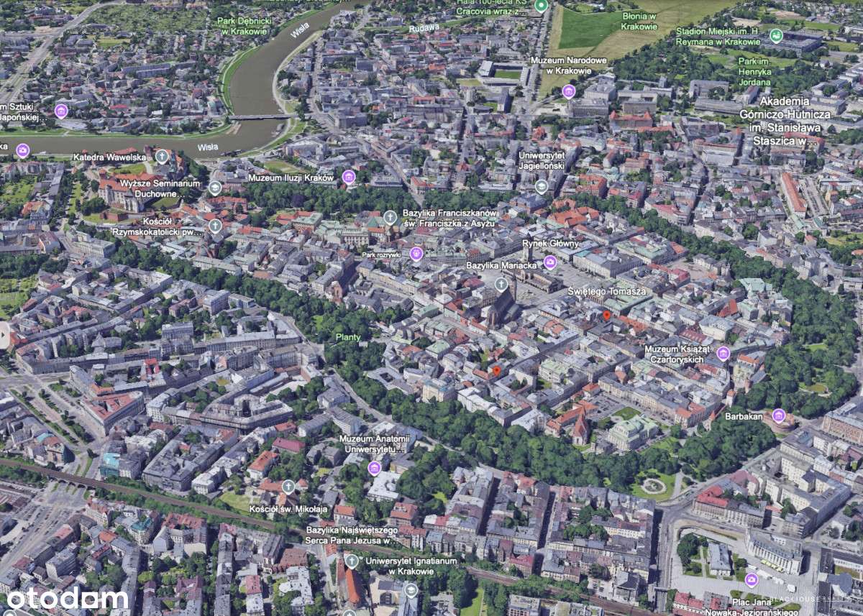
Task: Click the Bazylika Najświętszego Serca Pana Jezusa marker
Action: (352, 561)
